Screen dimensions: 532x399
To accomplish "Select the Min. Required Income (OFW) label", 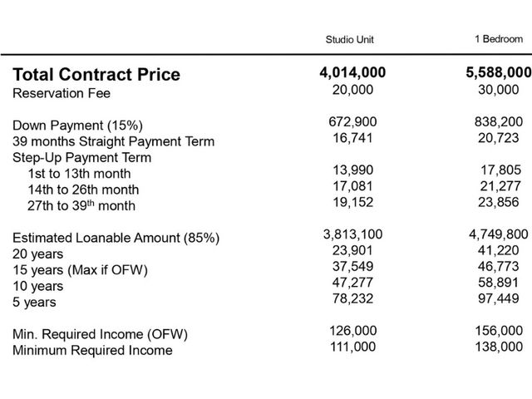I will click(x=100, y=334).
